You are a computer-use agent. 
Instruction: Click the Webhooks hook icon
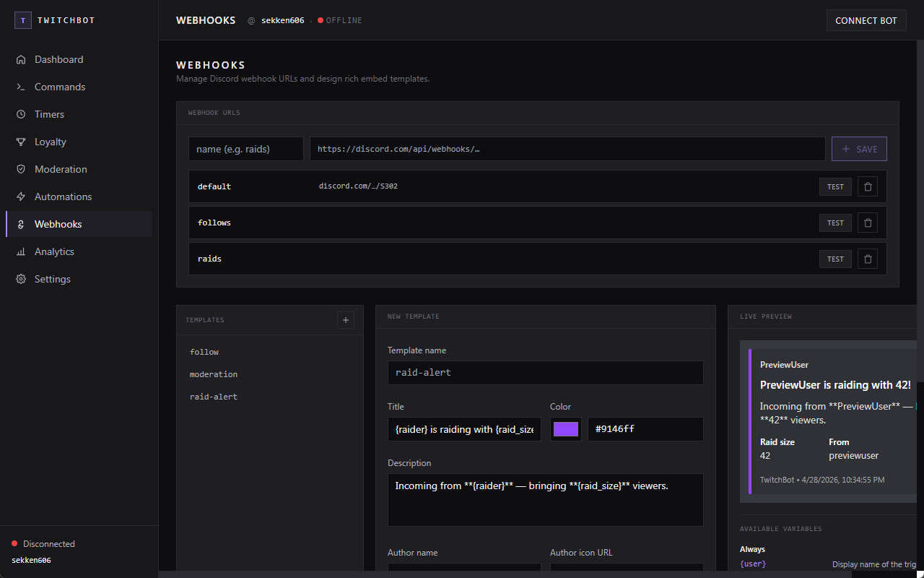tap(21, 224)
